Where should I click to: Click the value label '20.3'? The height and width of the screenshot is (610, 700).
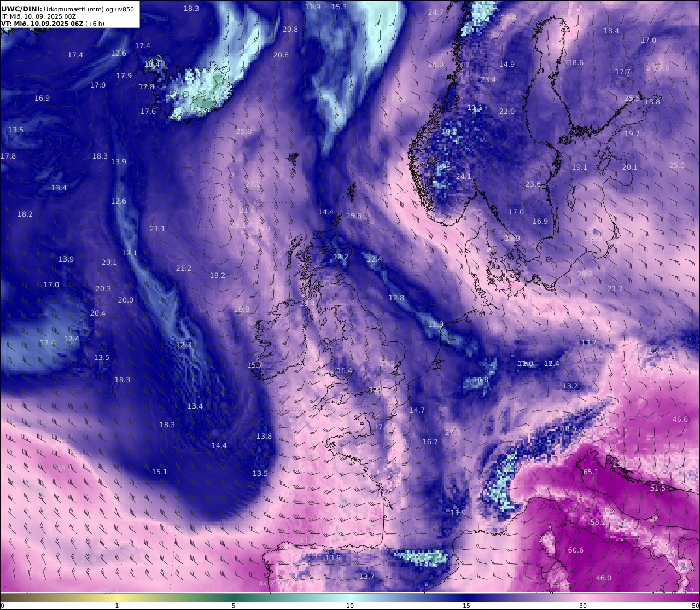tap(103, 288)
